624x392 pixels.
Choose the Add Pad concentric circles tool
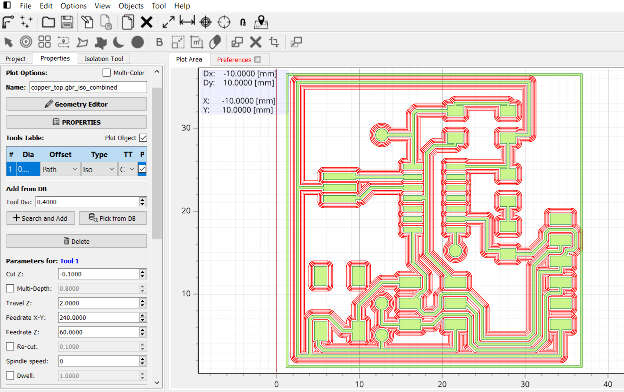pyautogui.click(x=26, y=41)
